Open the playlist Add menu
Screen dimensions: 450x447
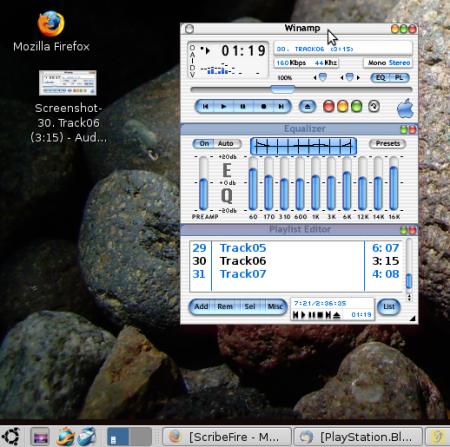201,306
